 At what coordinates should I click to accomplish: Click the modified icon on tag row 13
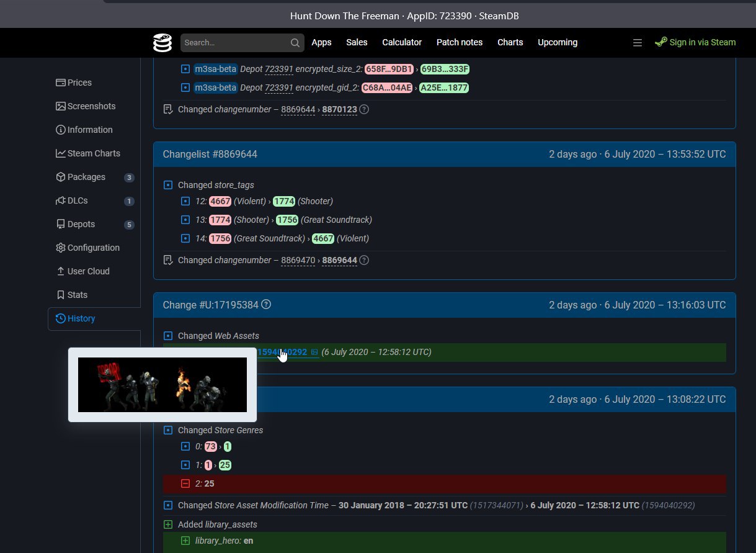[185, 220]
